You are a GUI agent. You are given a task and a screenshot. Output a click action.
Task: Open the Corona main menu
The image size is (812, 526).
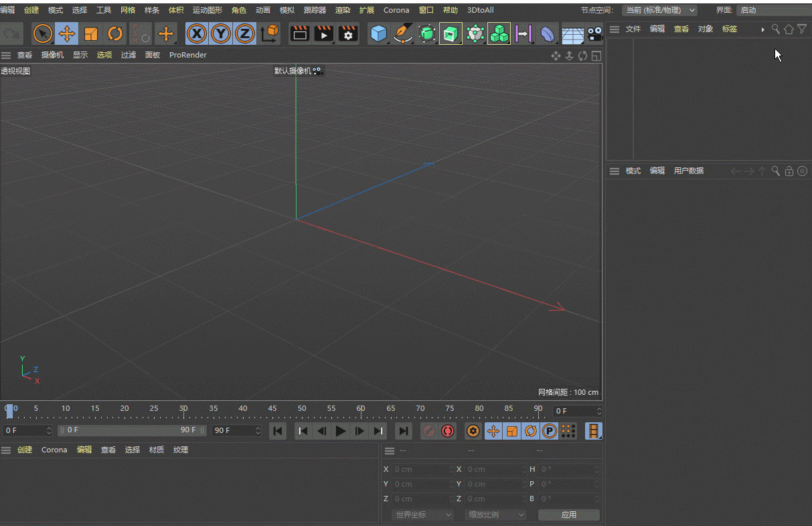click(x=396, y=10)
